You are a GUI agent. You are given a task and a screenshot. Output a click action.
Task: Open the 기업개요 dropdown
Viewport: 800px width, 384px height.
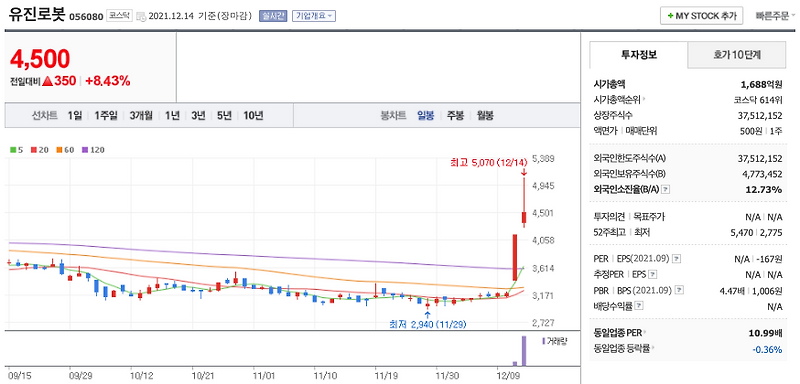click(314, 16)
